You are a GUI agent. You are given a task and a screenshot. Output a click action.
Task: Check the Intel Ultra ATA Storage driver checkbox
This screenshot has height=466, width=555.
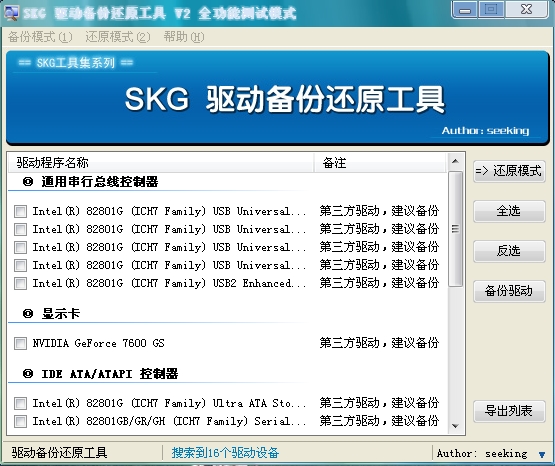click(x=20, y=403)
